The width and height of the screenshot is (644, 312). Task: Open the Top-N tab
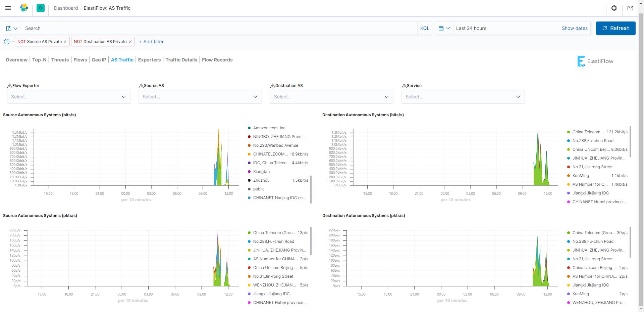tap(39, 60)
